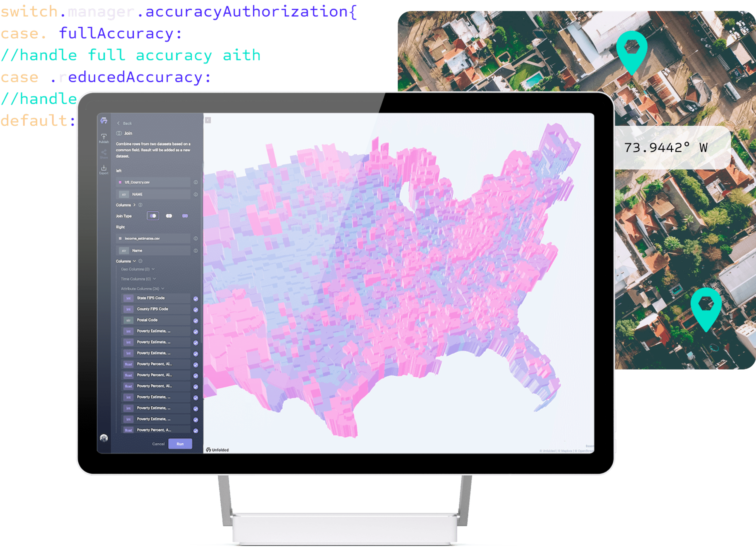756x555 pixels.
Task: Uncheck the Postal Code column
Action: pyautogui.click(x=196, y=321)
